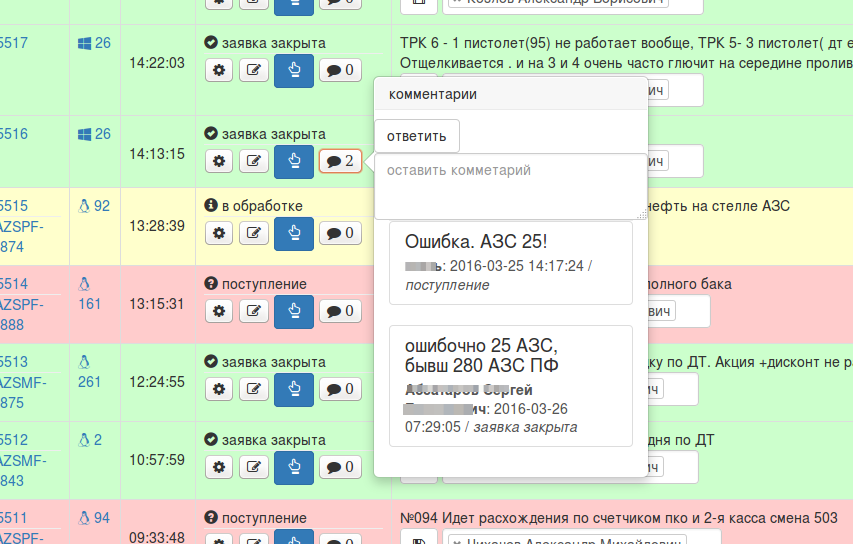Open the edit pencil for the 14:13:15 ticket
The height and width of the screenshot is (544, 853).
pyautogui.click(x=256, y=161)
